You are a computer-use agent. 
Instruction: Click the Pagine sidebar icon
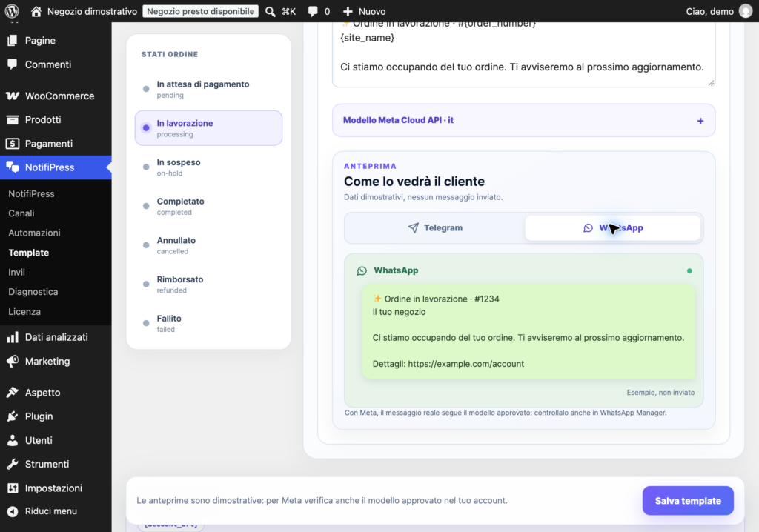pos(13,41)
